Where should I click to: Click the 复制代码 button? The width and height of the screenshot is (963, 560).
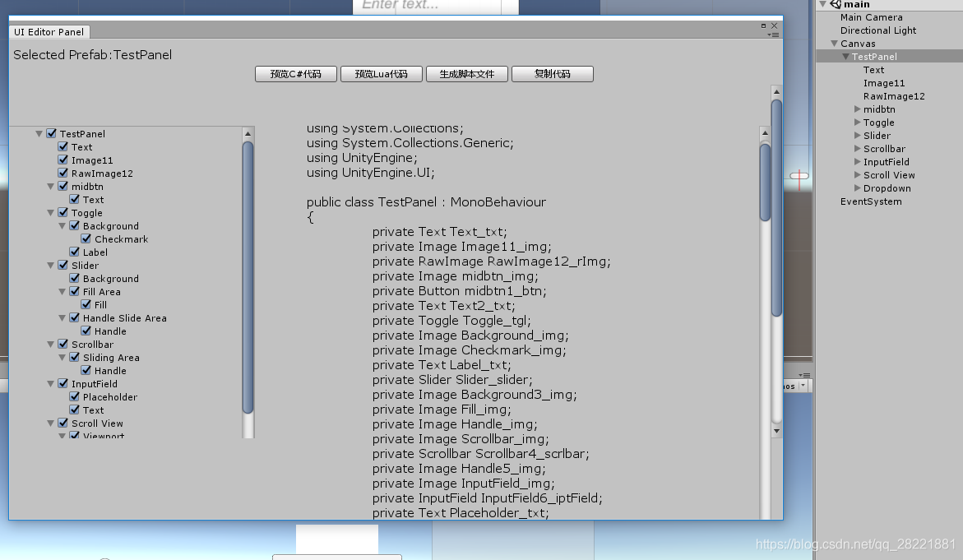552,74
